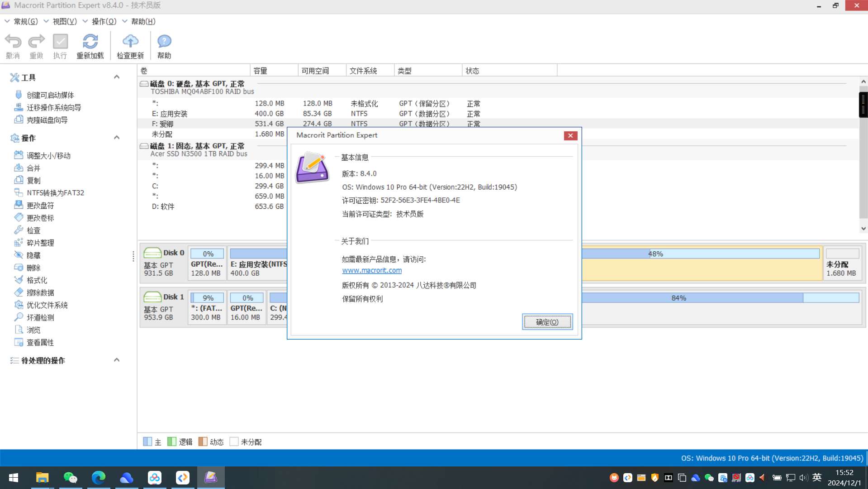Screen dimensions: 868x489
Task: Click the 主 primary legend color swatch
Action: (147, 441)
